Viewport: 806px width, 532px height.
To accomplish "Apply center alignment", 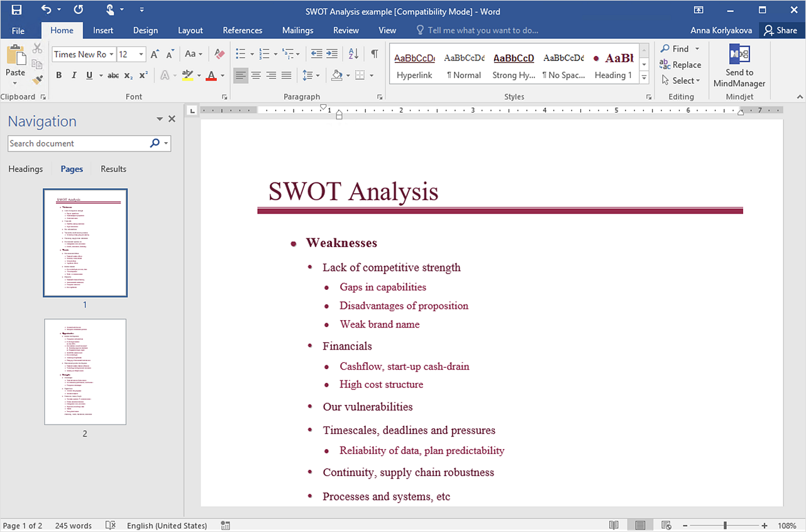I will (x=256, y=75).
